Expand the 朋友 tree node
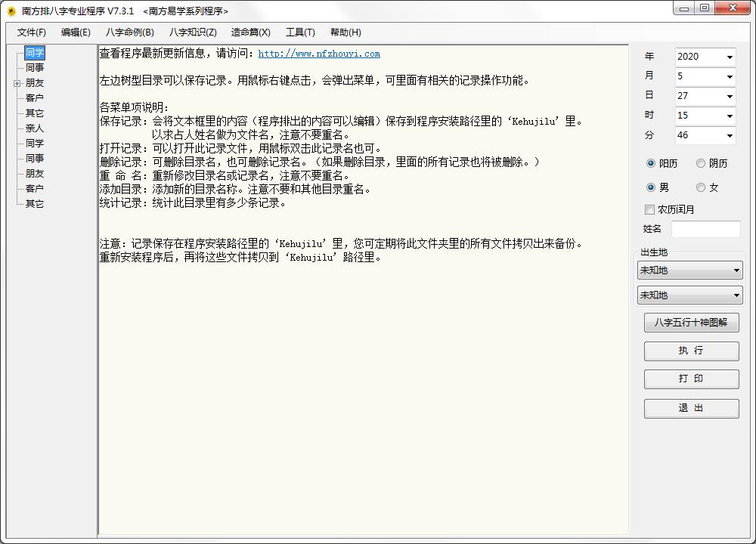756x544 pixels. pyautogui.click(x=17, y=83)
